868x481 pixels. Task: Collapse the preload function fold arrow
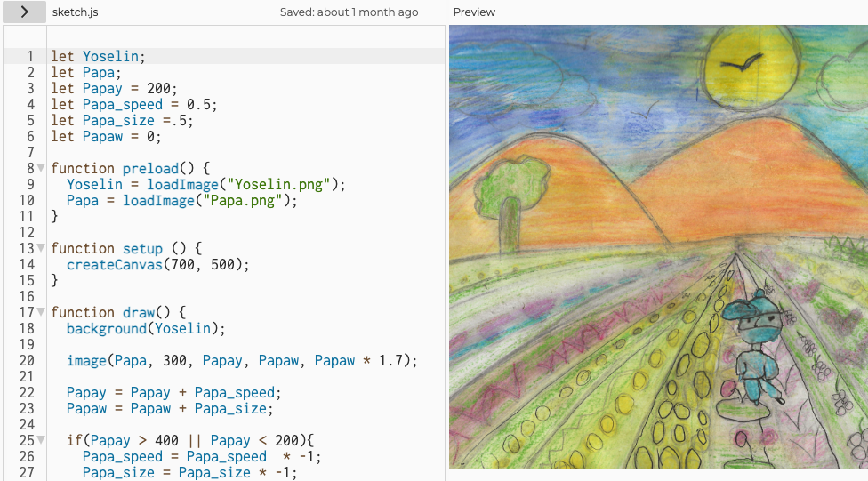[41, 168]
